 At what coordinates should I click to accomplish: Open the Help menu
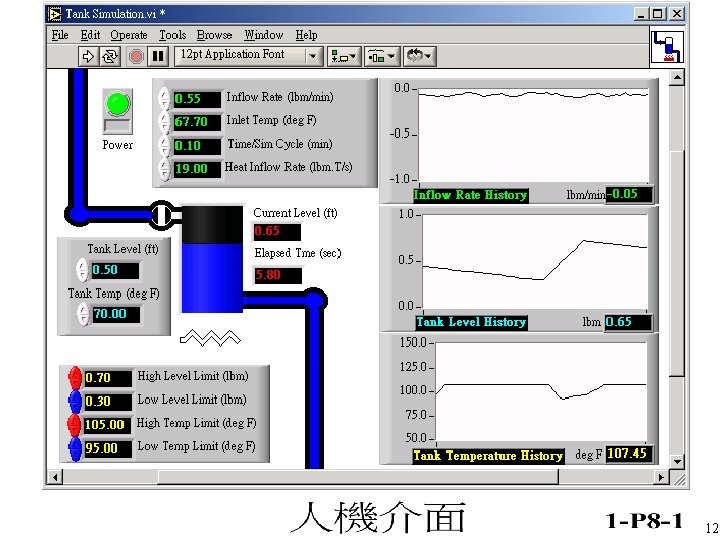[x=306, y=35]
